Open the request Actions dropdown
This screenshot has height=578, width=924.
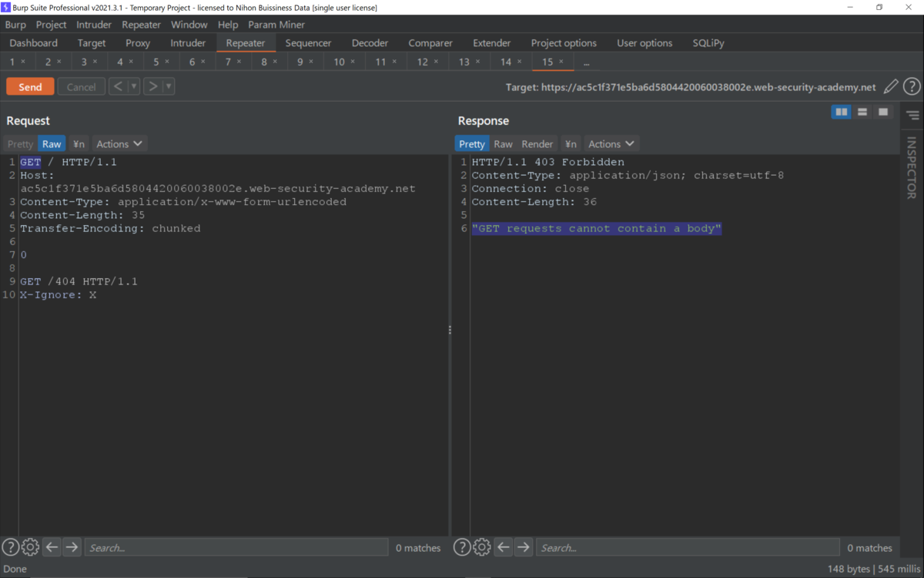(119, 144)
